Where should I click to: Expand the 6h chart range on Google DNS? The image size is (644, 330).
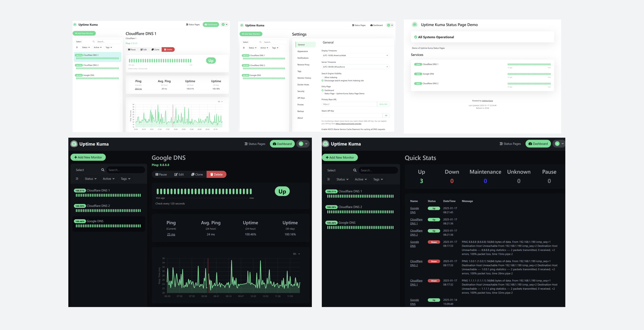coord(296,254)
